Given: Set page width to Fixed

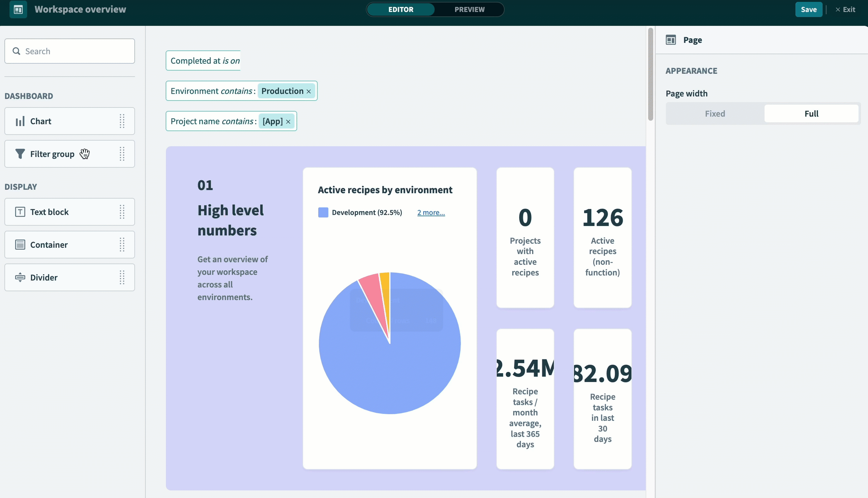Looking at the screenshot, I should [x=715, y=113].
